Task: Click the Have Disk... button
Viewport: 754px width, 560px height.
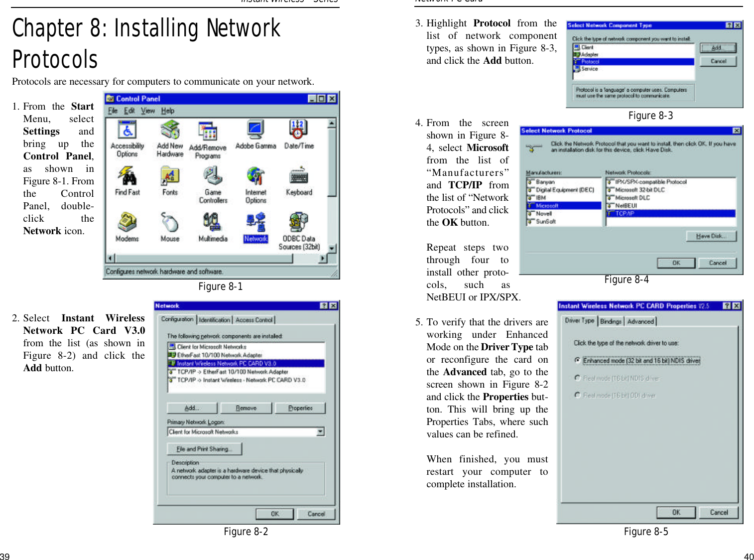Action: (711, 236)
